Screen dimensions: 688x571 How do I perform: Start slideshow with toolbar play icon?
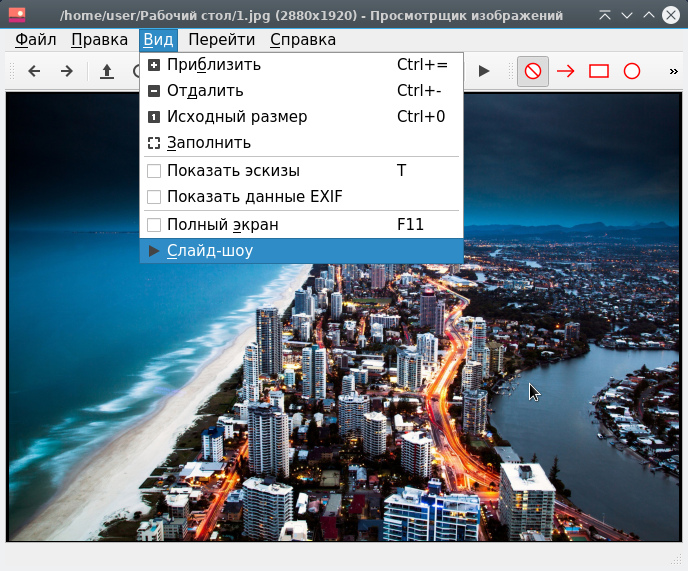pyautogui.click(x=484, y=71)
